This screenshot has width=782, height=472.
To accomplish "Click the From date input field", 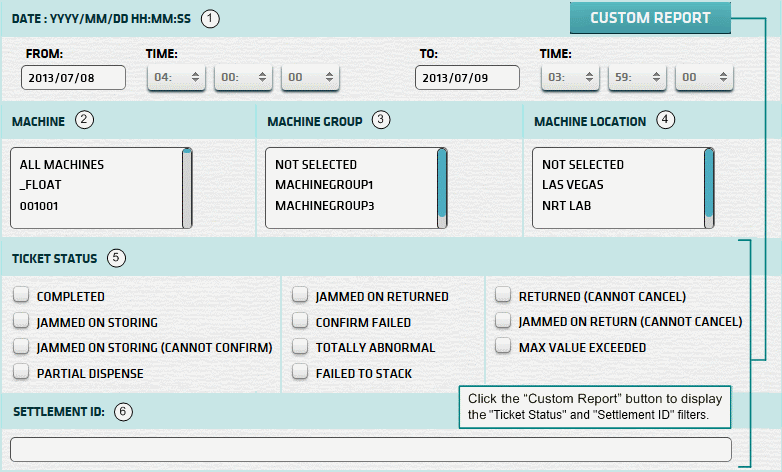I will (73, 78).
